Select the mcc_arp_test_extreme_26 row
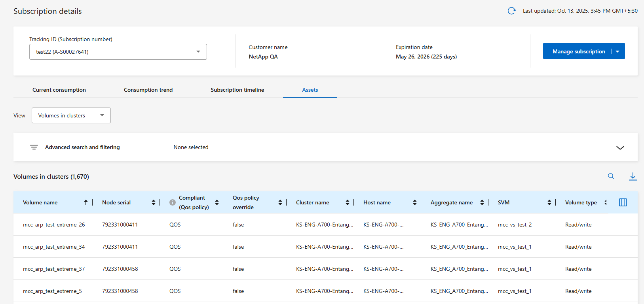Viewport: 644px width, 304px height. 54,225
